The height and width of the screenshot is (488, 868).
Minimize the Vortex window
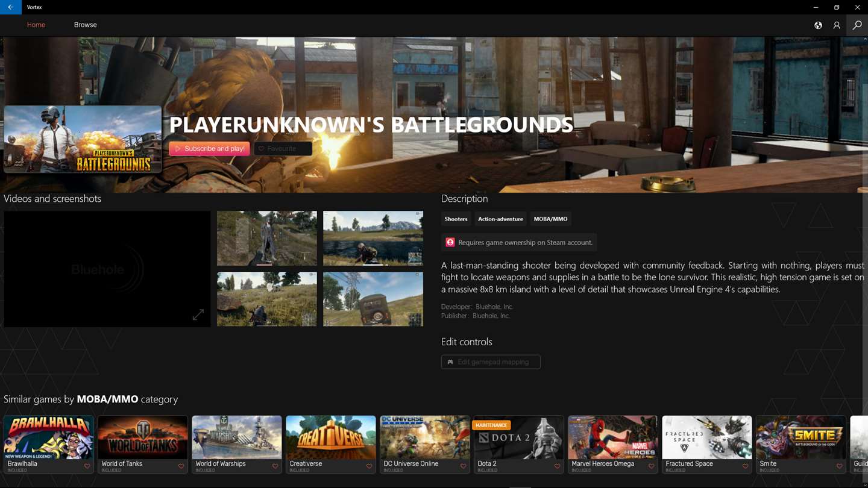(816, 7)
